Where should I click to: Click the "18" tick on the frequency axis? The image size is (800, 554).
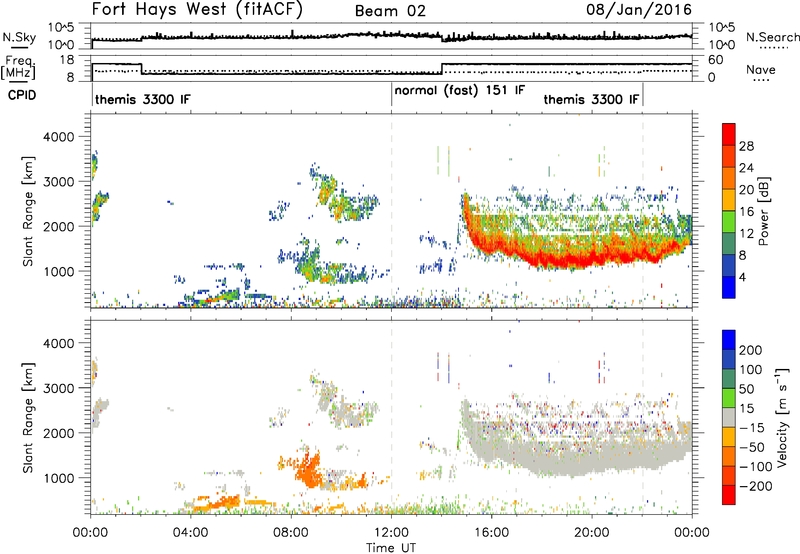pos(67,60)
